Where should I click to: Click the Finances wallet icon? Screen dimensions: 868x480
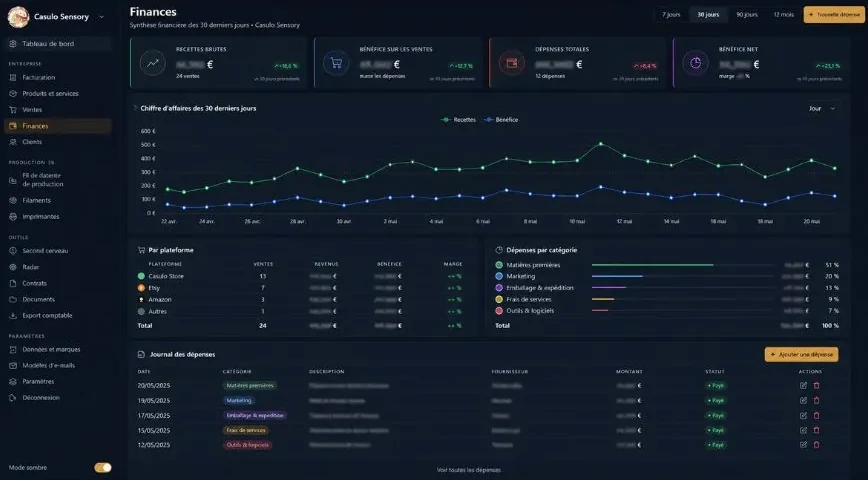click(x=13, y=126)
